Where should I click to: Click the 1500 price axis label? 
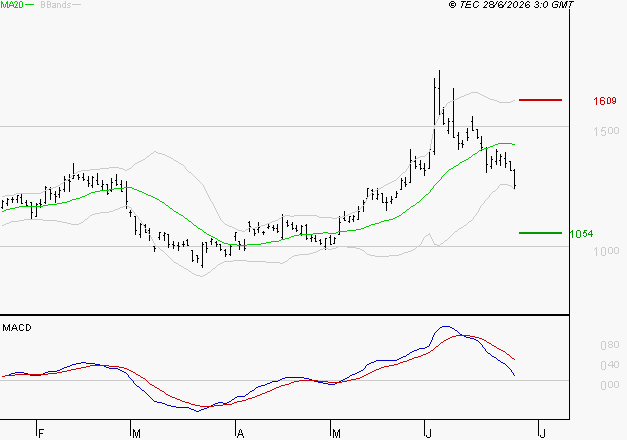(x=606, y=131)
